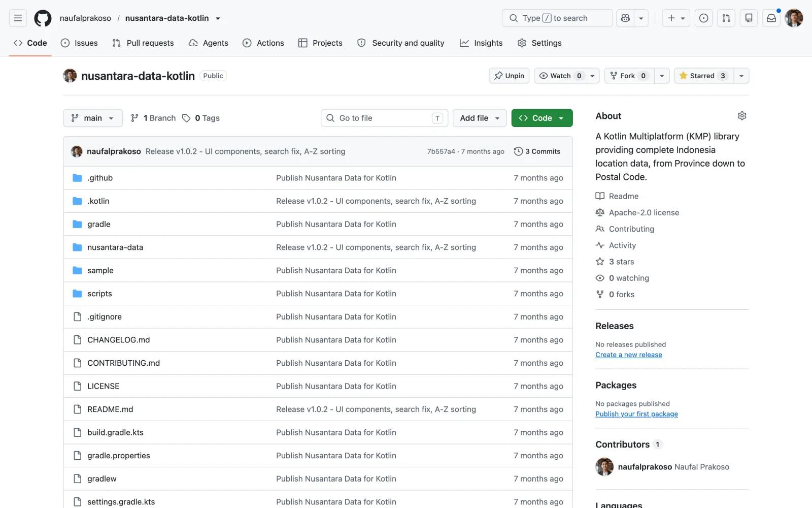Open the gradle.properties file
The width and height of the screenshot is (812, 508).
[x=119, y=456]
